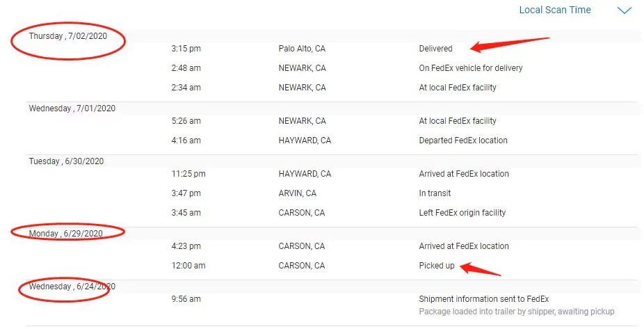Screen dimensions: 644x329
Task: Click the chevron beside Local Scan Time
Action: click(x=625, y=10)
